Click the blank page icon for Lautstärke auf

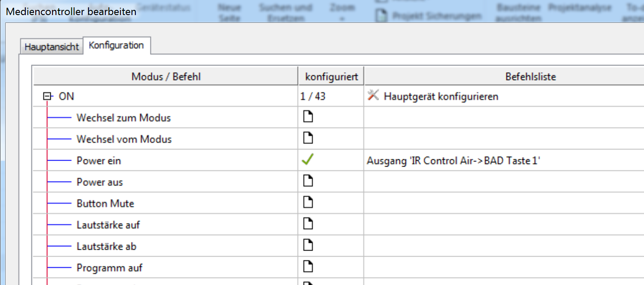click(x=308, y=224)
